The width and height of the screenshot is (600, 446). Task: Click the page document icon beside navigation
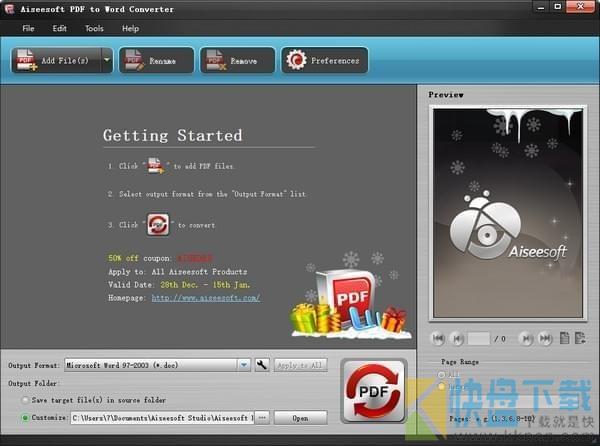[564, 338]
